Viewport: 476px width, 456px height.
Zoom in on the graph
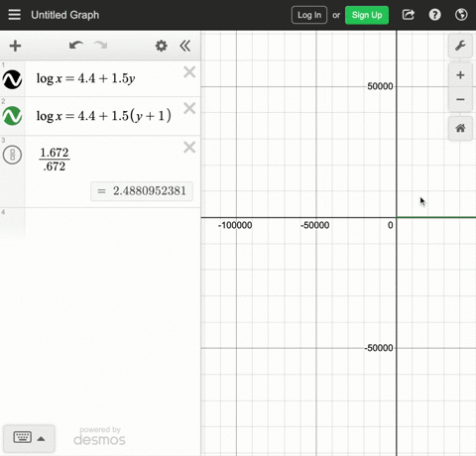(x=460, y=75)
